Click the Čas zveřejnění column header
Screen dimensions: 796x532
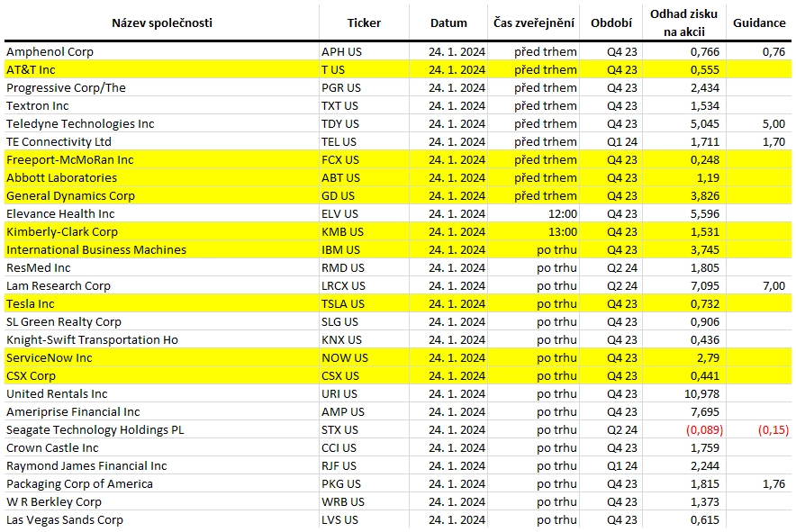(534, 23)
